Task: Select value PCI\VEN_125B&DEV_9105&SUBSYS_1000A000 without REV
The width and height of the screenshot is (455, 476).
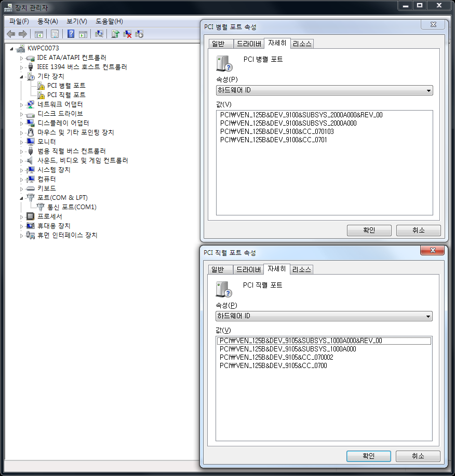Action: point(288,349)
